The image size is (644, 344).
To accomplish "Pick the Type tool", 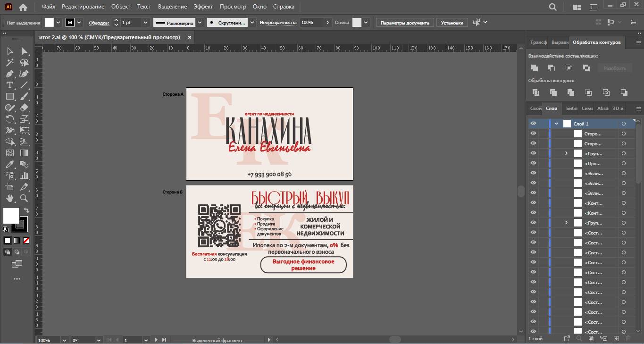I will click(10, 85).
